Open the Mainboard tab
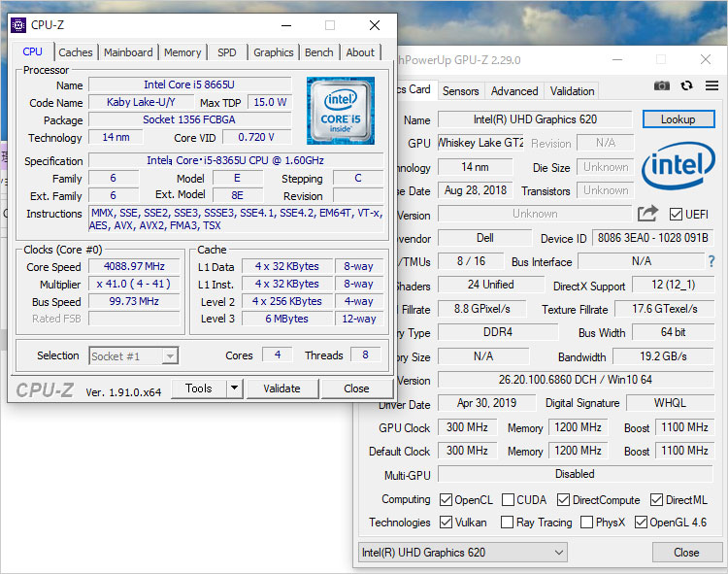This screenshot has height=574, width=728. (128, 52)
